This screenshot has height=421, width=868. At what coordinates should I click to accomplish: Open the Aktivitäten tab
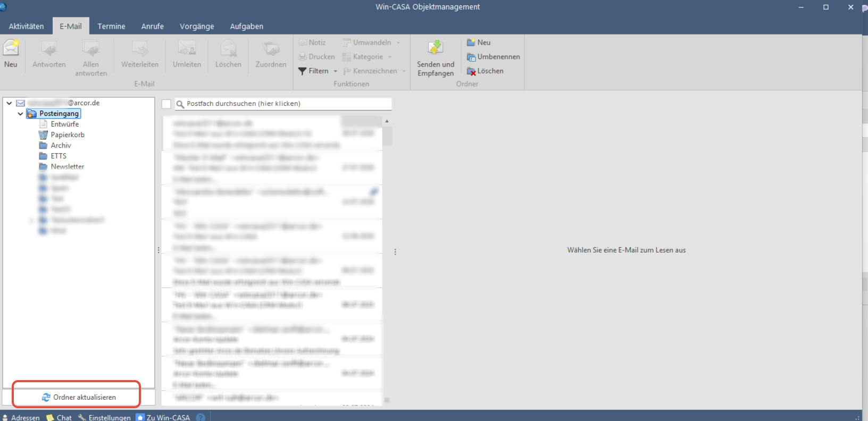click(x=26, y=27)
